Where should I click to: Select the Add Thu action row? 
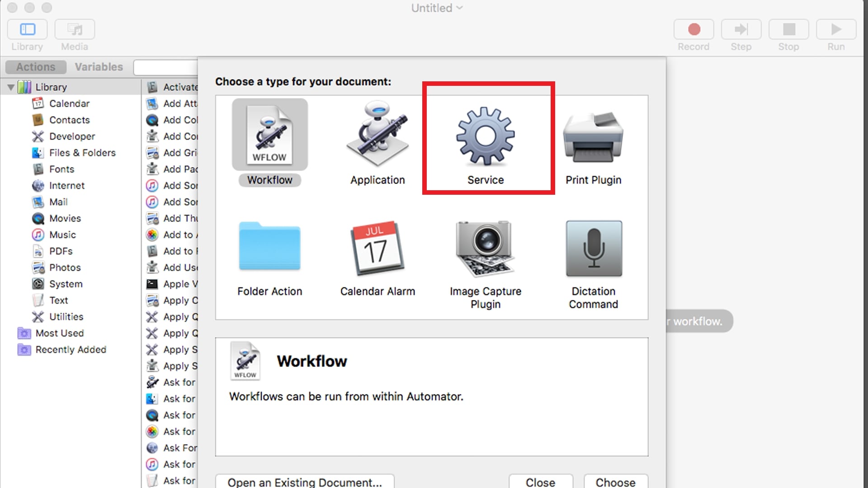pos(172,218)
